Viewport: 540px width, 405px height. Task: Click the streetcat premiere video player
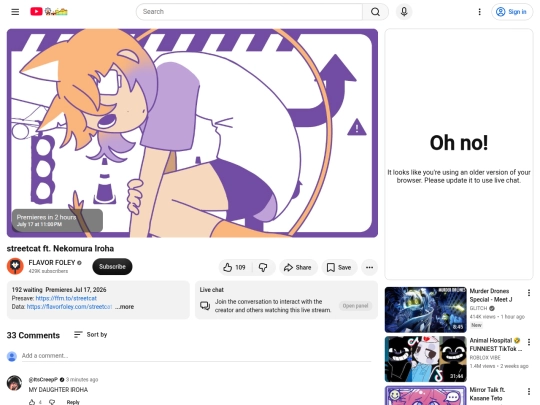pos(192,133)
